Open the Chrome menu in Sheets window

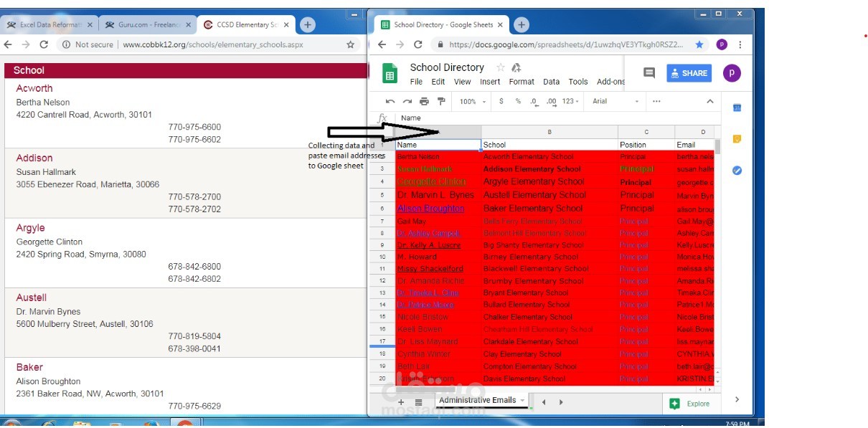(740, 44)
